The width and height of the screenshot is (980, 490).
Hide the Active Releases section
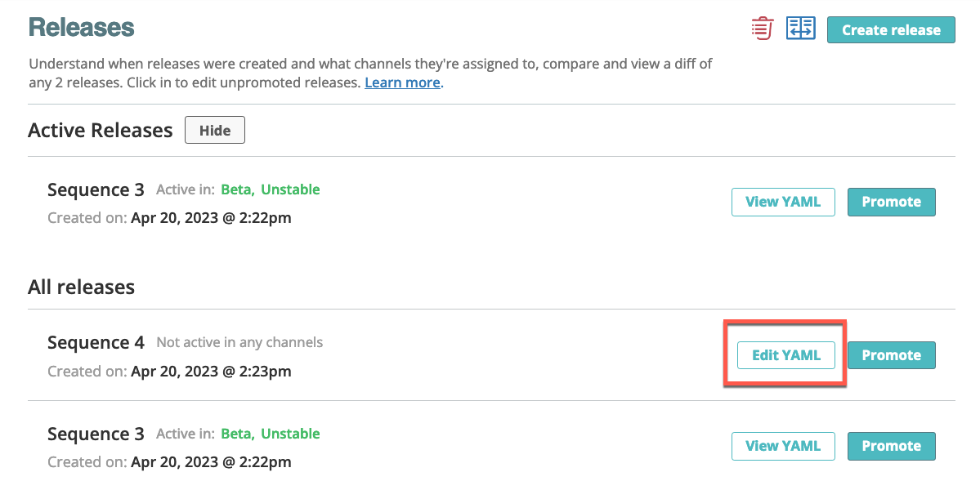click(214, 129)
